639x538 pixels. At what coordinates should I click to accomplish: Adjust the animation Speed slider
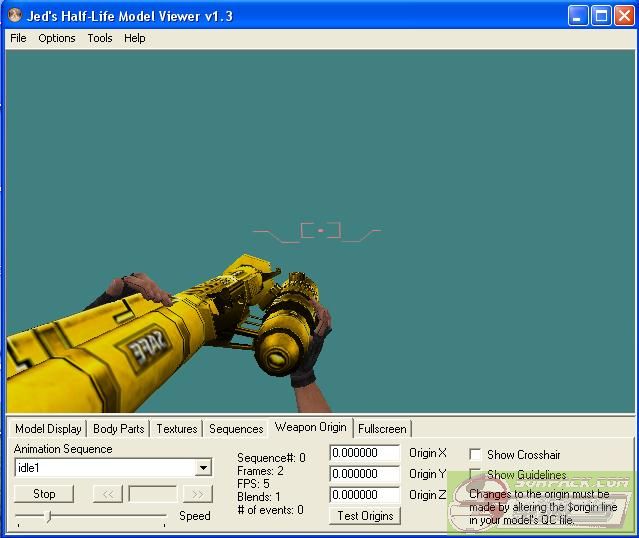coord(49,517)
